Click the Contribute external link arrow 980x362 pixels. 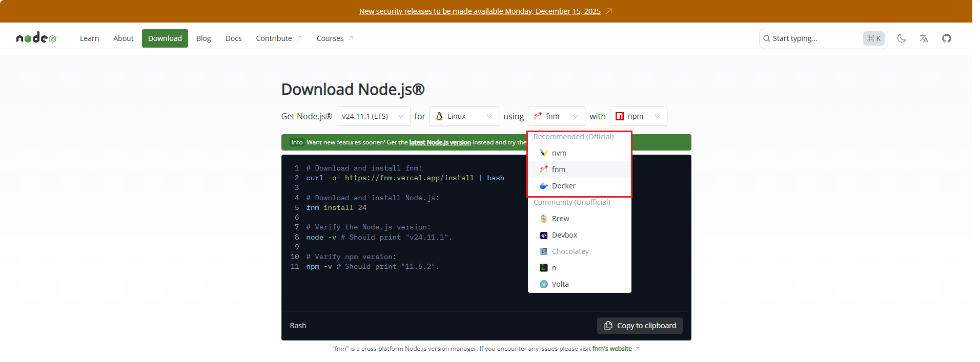(x=300, y=38)
